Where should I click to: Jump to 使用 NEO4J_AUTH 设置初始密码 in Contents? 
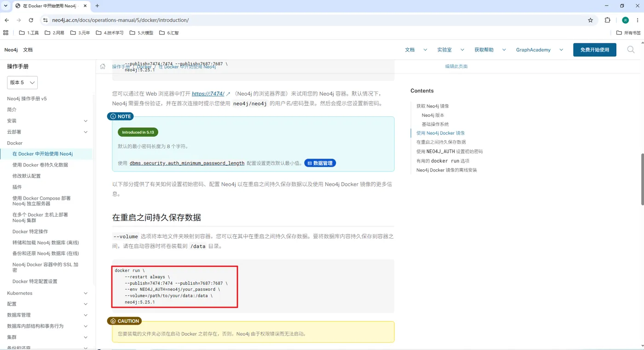click(449, 151)
